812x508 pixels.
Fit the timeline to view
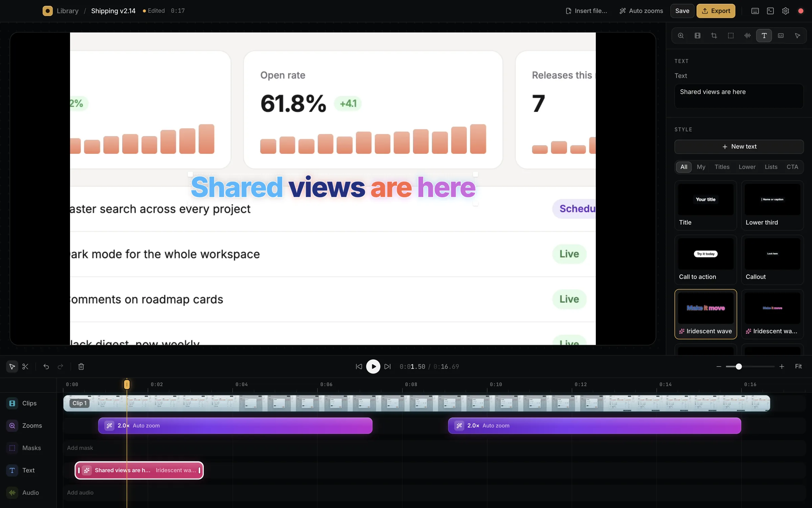click(798, 366)
